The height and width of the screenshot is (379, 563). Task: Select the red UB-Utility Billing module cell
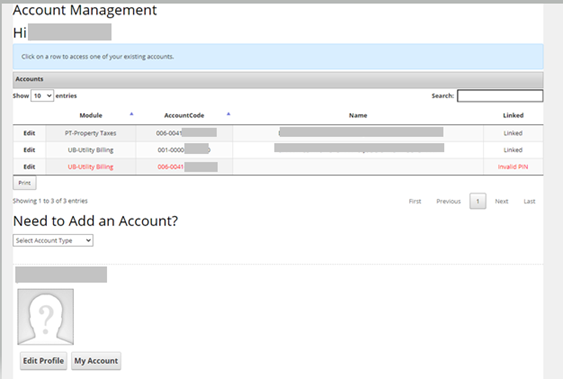coord(90,167)
